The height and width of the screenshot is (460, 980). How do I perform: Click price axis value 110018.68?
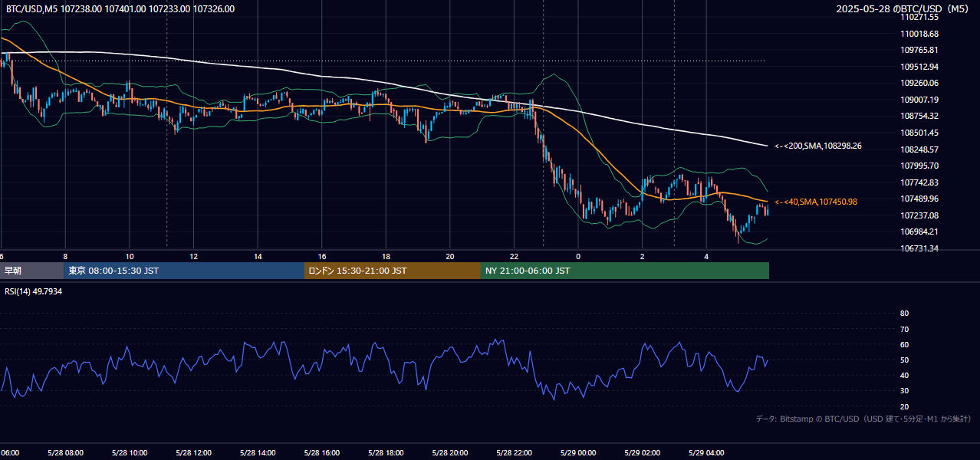[921, 34]
